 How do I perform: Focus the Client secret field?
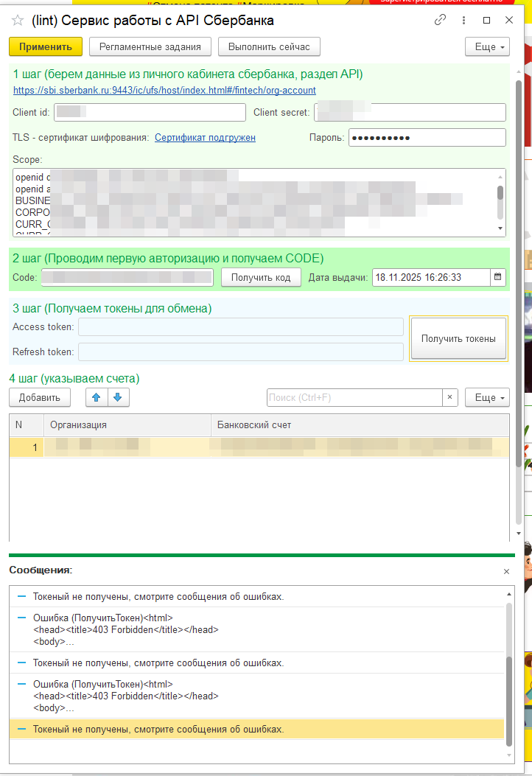410,112
